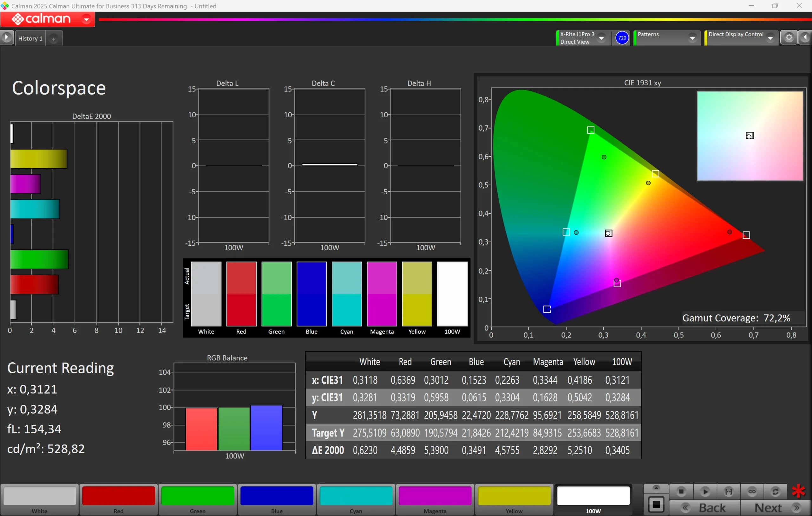The height and width of the screenshot is (516, 812).
Task: Open the Calman main menu dropdown
Action: pos(86,19)
